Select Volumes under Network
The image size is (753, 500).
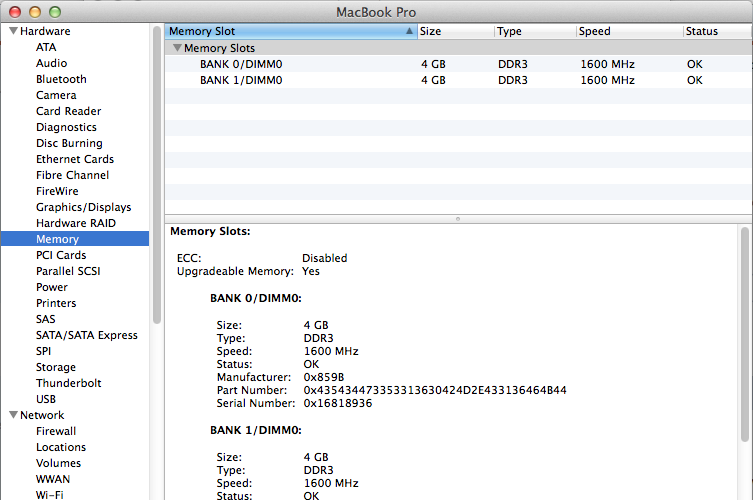tap(59, 463)
